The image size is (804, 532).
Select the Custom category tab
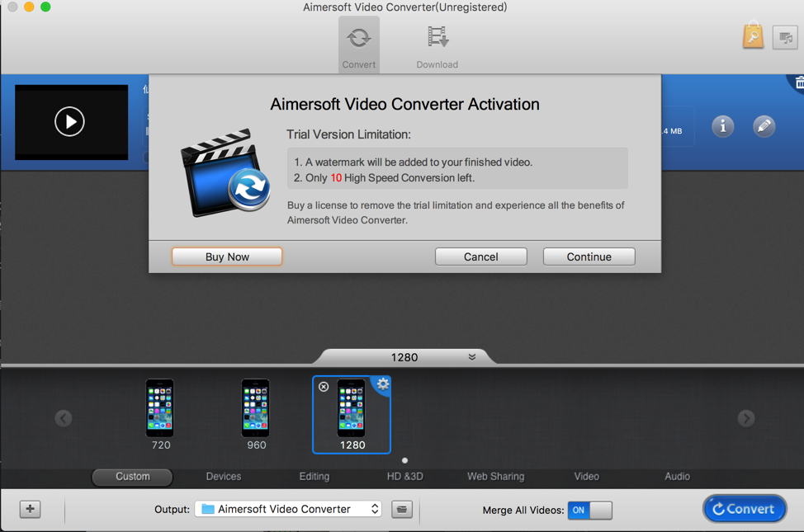pos(132,477)
